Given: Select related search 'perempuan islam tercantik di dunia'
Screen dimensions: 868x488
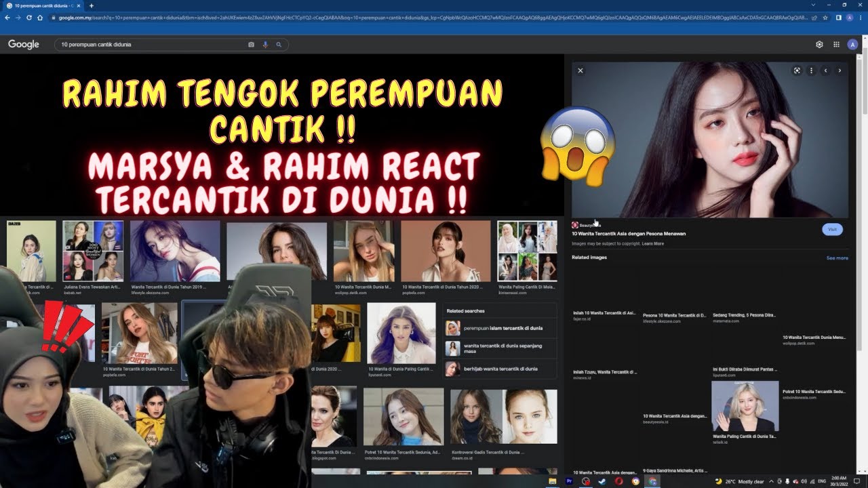Looking at the screenshot, I should point(499,328).
